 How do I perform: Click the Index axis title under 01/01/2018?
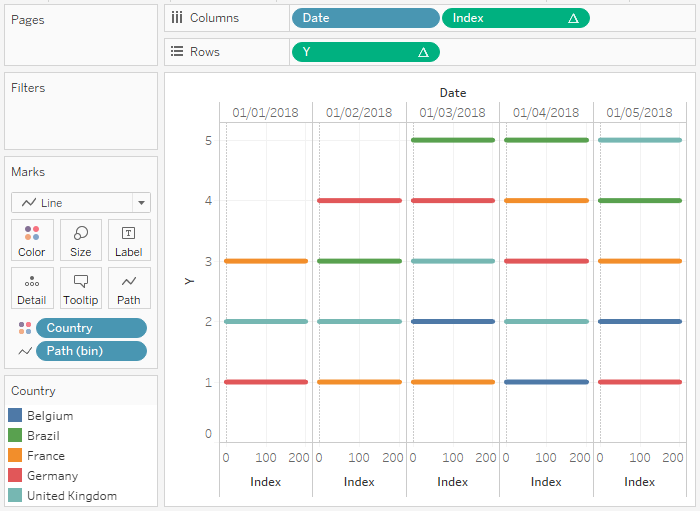(266, 482)
